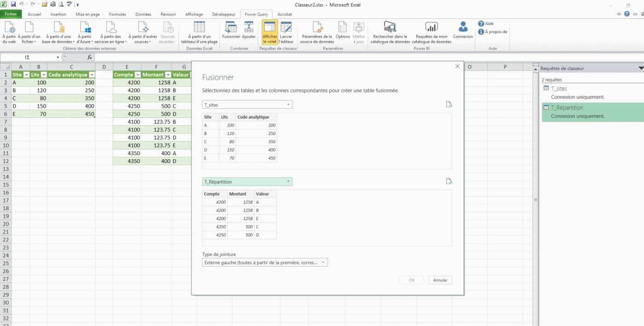Open the Type de jointure dropdown
This screenshot has height=326, width=644.
pyautogui.click(x=323, y=262)
